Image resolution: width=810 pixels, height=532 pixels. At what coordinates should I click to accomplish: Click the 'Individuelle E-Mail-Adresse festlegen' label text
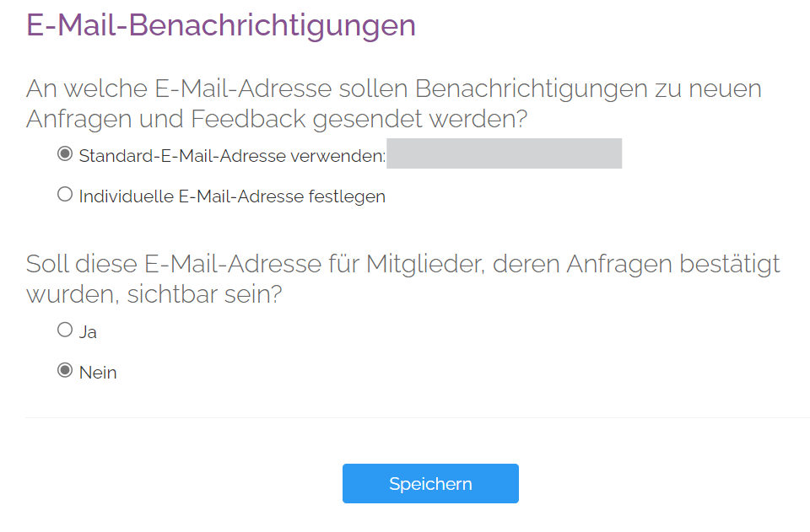(232, 196)
